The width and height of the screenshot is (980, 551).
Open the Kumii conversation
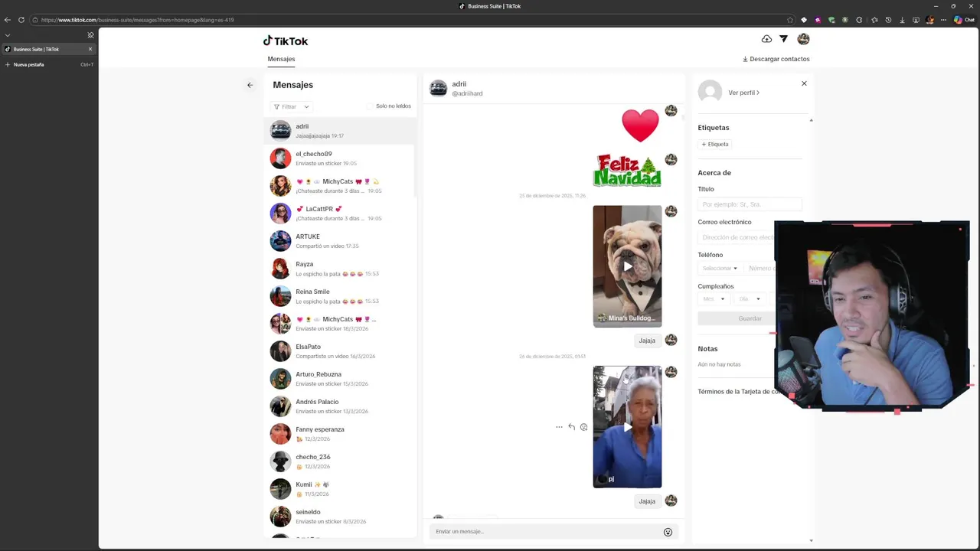click(x=341, y=489)
